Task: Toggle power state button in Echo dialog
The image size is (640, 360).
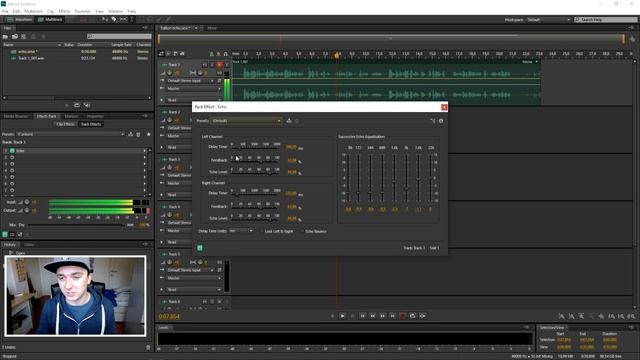Action: point(200,248)
